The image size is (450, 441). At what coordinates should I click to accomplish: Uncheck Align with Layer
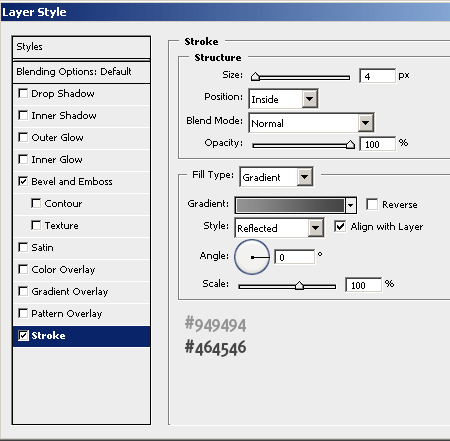pos(340,226)
